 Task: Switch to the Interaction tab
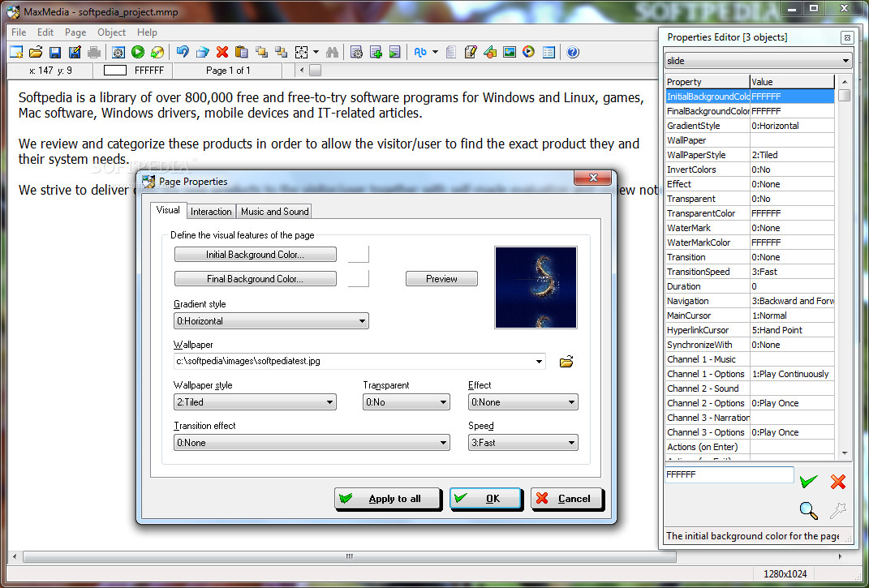211,211
